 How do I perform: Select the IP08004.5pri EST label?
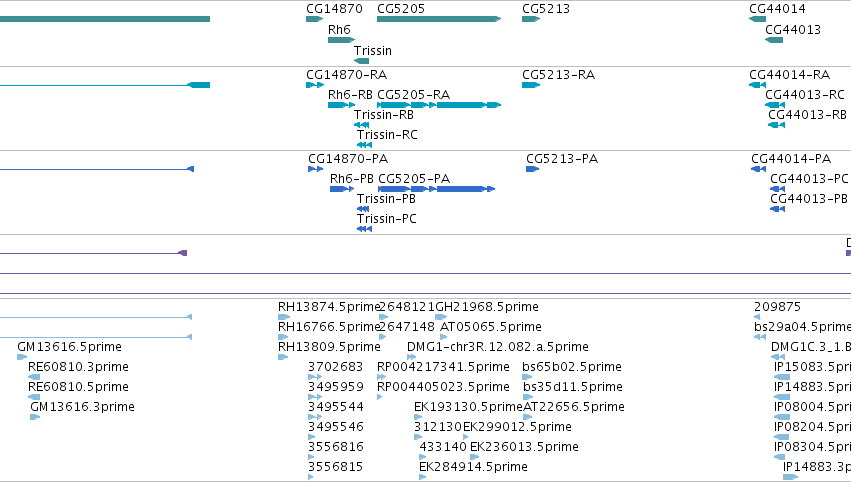[x=812, y=408]
